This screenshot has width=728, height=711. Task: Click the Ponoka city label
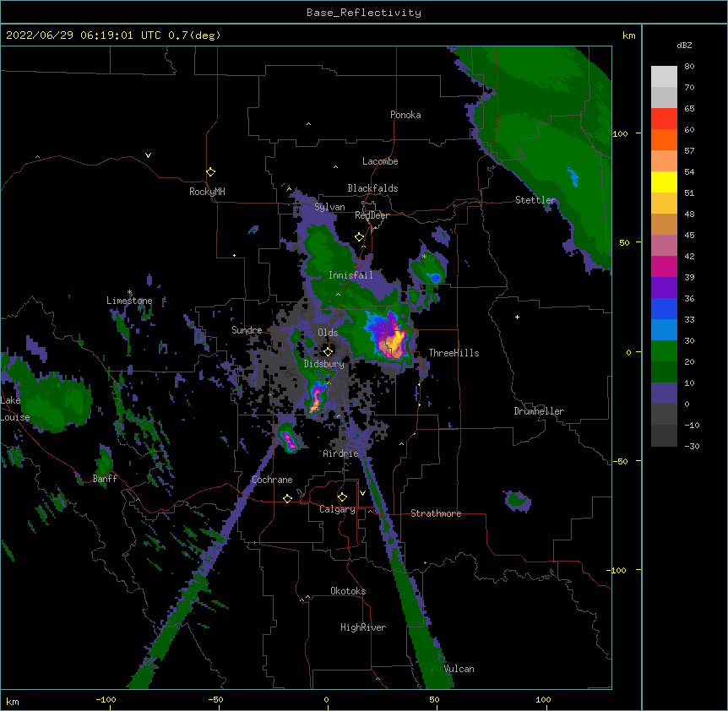coord(405,115)
